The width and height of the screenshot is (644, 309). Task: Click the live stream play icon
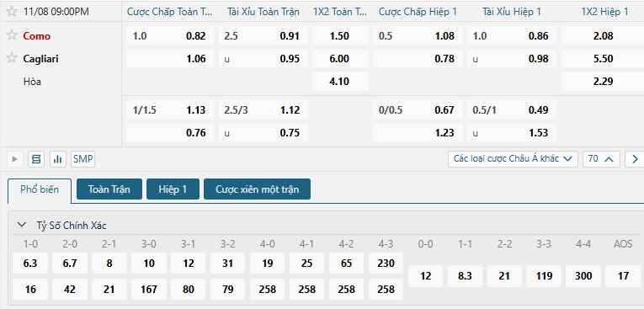(x=15, y=159)
